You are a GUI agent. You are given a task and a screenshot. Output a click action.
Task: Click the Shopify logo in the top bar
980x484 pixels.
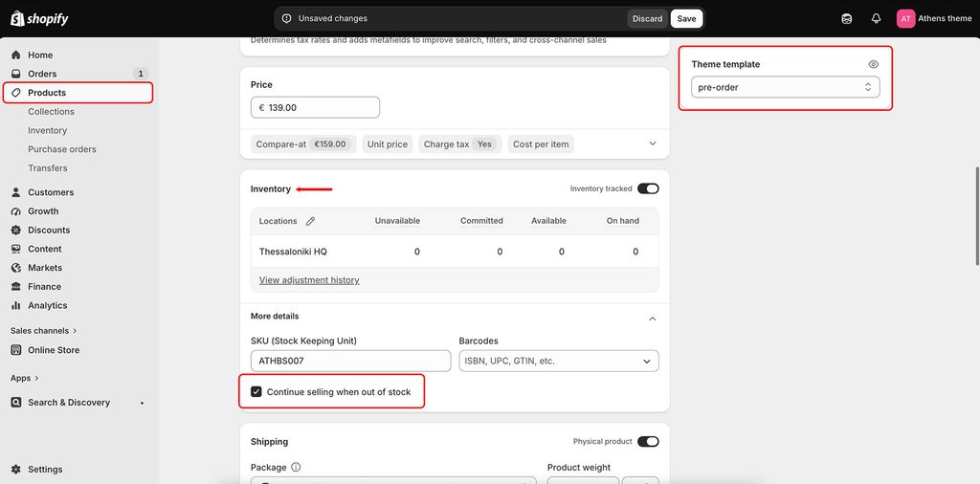click(x=39, y=19)
